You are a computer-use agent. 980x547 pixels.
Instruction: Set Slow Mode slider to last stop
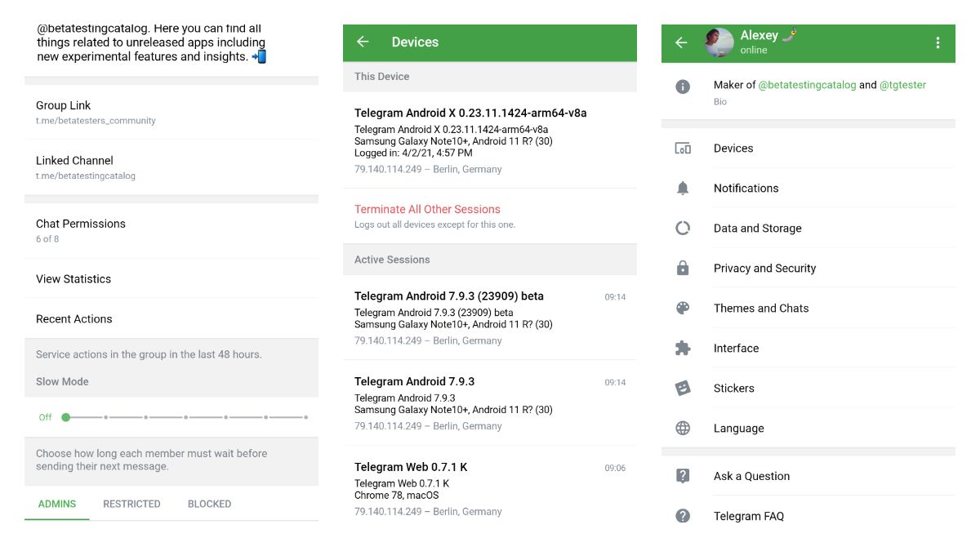(305, 417)
